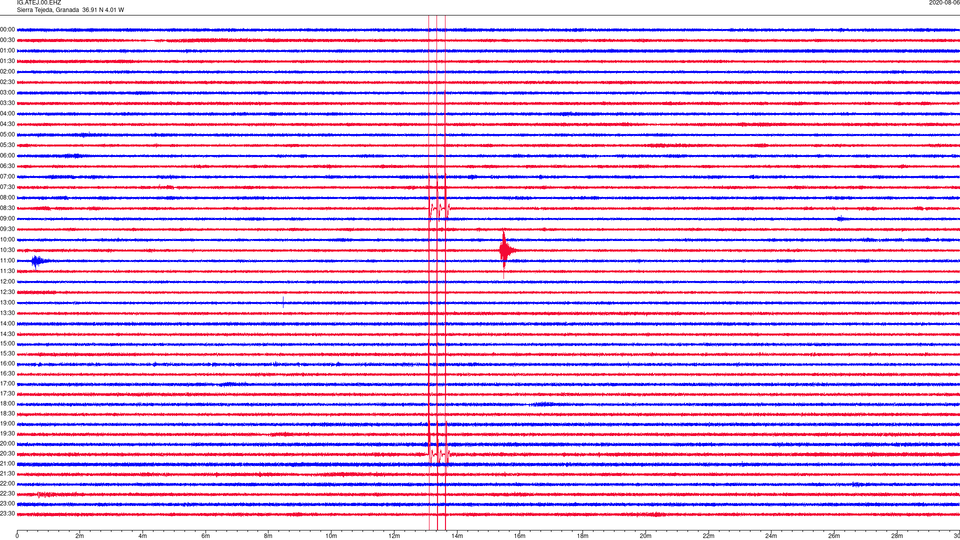Select the 12m axis label
The width and height of the screenshot is (960, 540).
click(394, 536)
